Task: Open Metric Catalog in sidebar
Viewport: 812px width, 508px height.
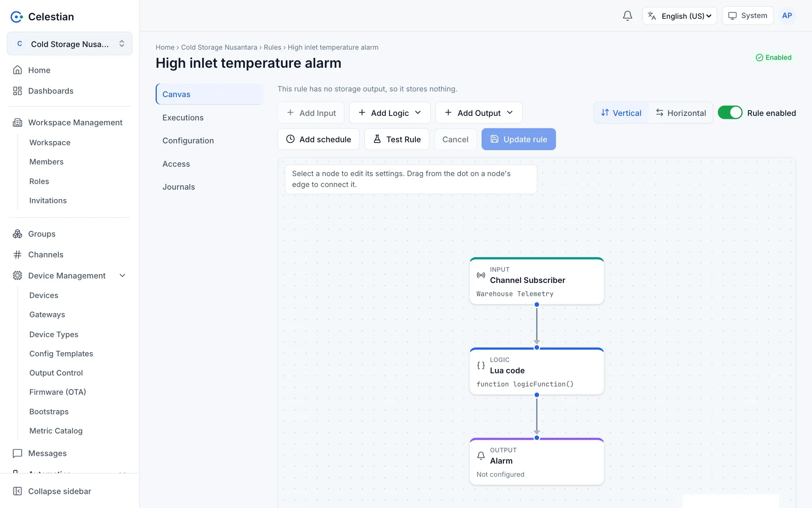Action: pyautogui.click(x=56, y=430)
